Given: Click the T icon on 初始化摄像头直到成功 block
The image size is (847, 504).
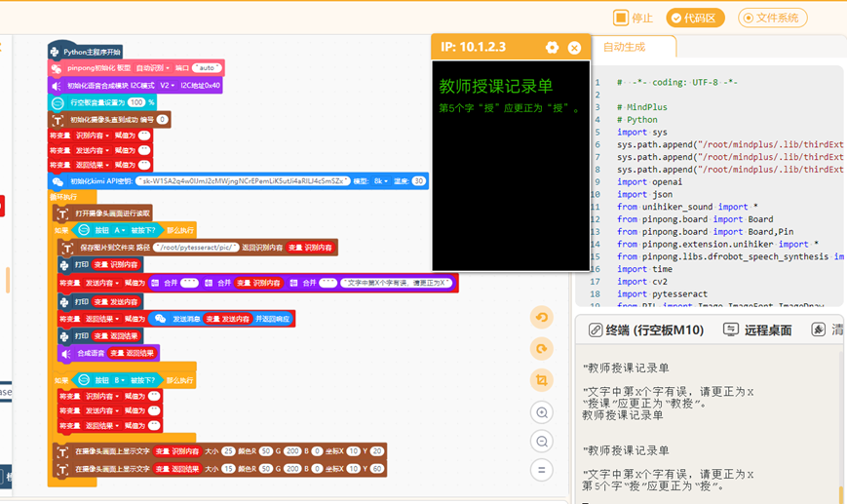Looking at the screenshot, I should click(58, 120).
